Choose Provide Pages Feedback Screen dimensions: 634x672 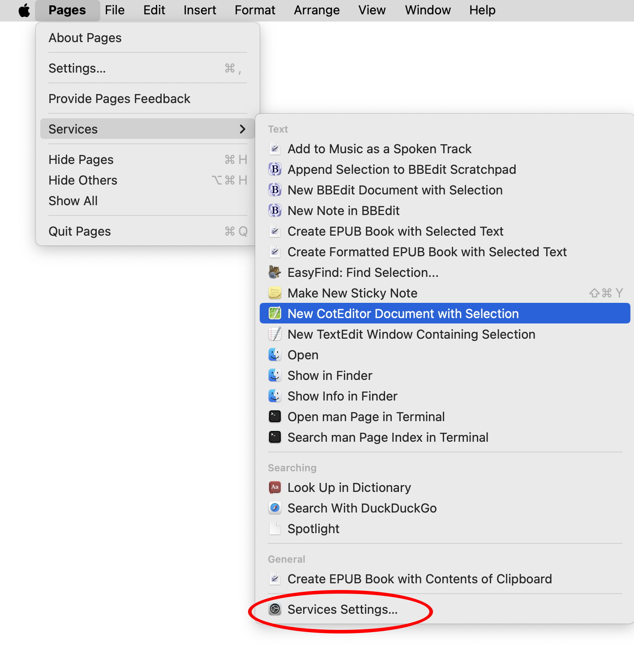tap(148, 99)
